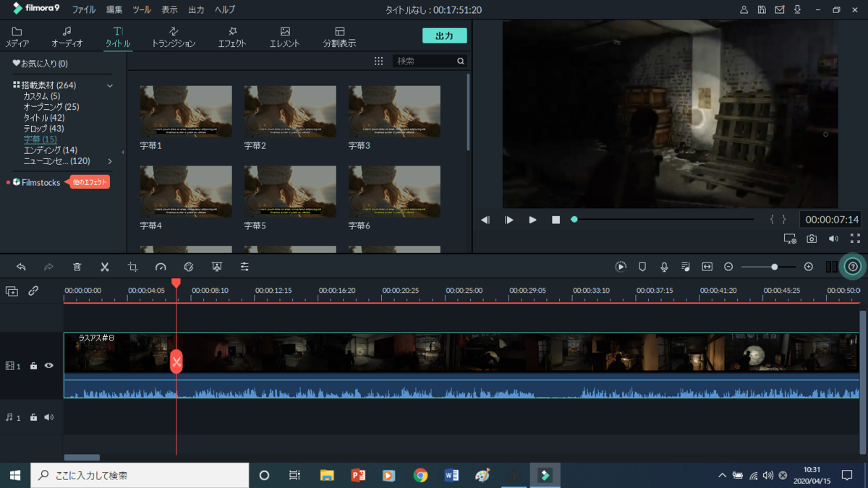This screenshot has width=868, height=488.
Task: Split clip with scissors icon
Action: point(105,267)
